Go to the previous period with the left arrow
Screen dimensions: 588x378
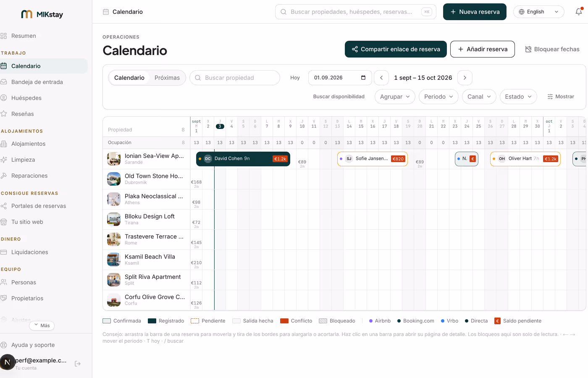click(x=381, y=78)
